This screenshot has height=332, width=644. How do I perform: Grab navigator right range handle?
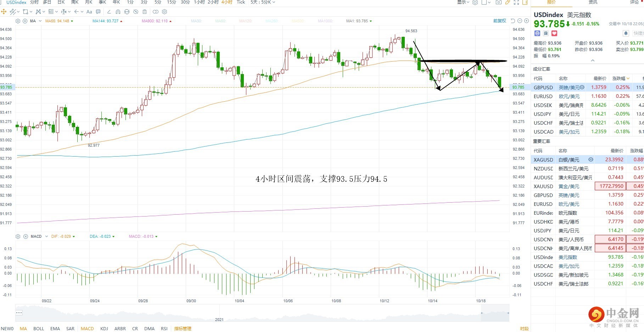coord(508,313)
